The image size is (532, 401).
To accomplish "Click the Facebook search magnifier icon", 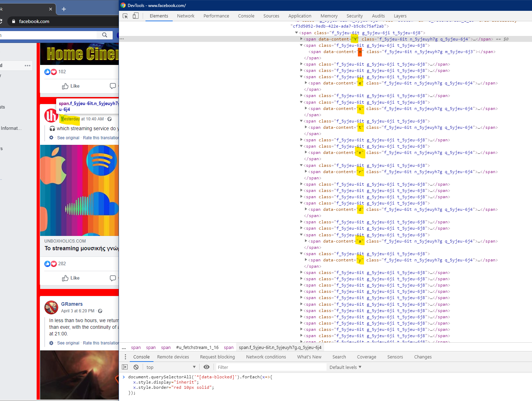I will (104, 35).
